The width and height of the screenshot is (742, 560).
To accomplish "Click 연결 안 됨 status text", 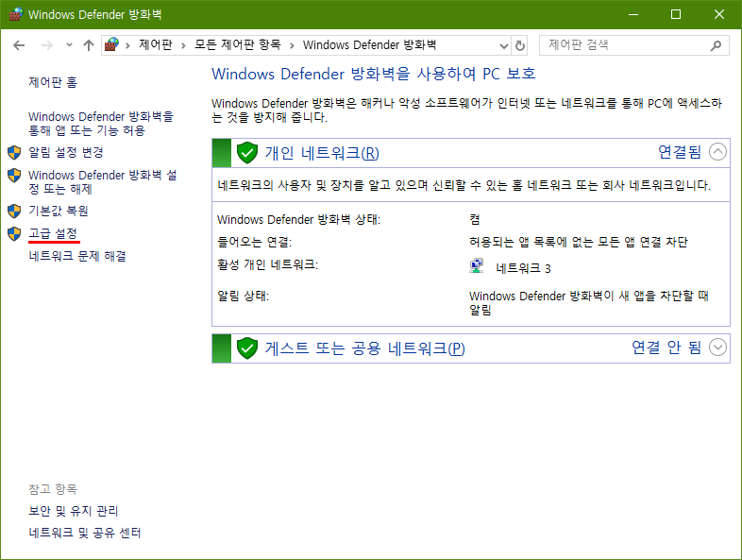I will tap(666, 348).
